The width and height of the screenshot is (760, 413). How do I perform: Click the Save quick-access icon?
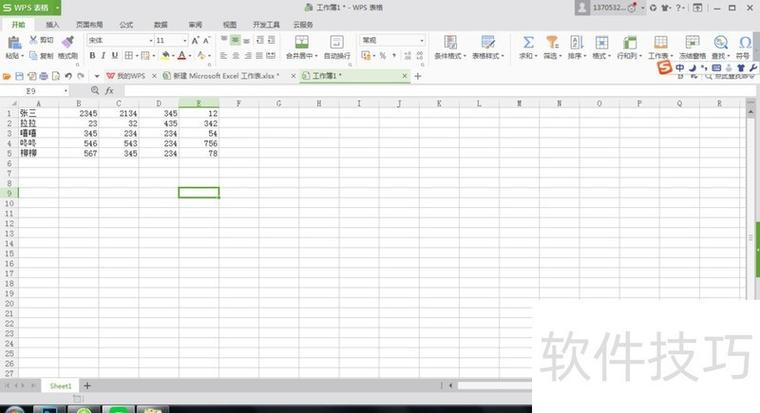click(19, 76)
